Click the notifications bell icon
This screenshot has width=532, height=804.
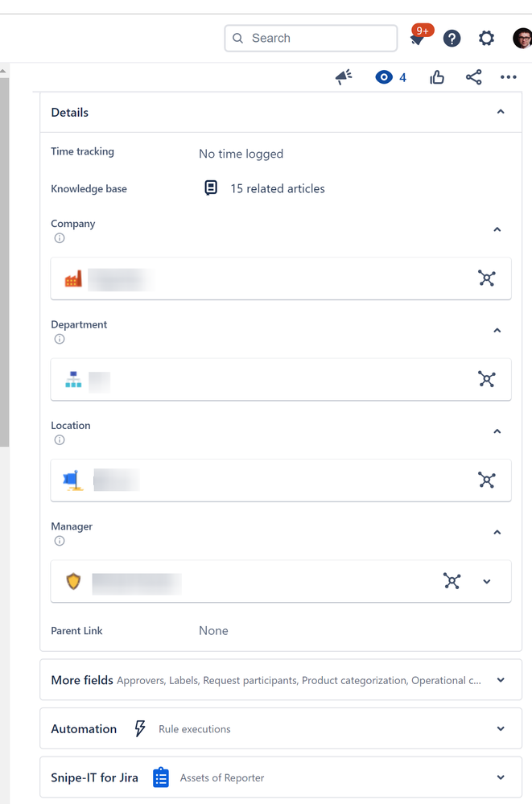pos(417,39)
